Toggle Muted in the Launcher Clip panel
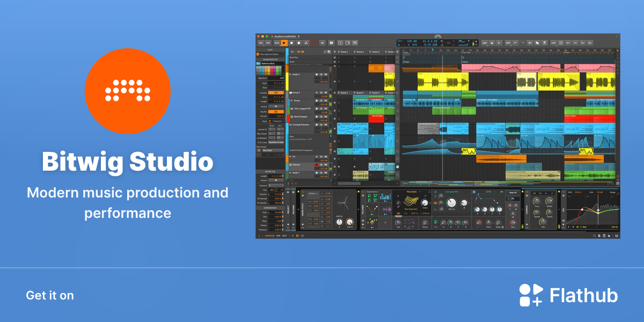 tap(276, 106)
